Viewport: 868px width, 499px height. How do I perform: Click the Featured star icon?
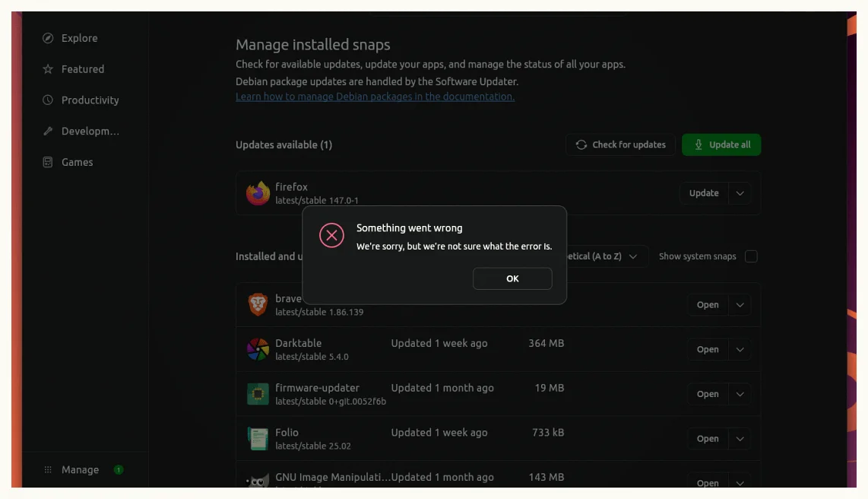[48, 69]
